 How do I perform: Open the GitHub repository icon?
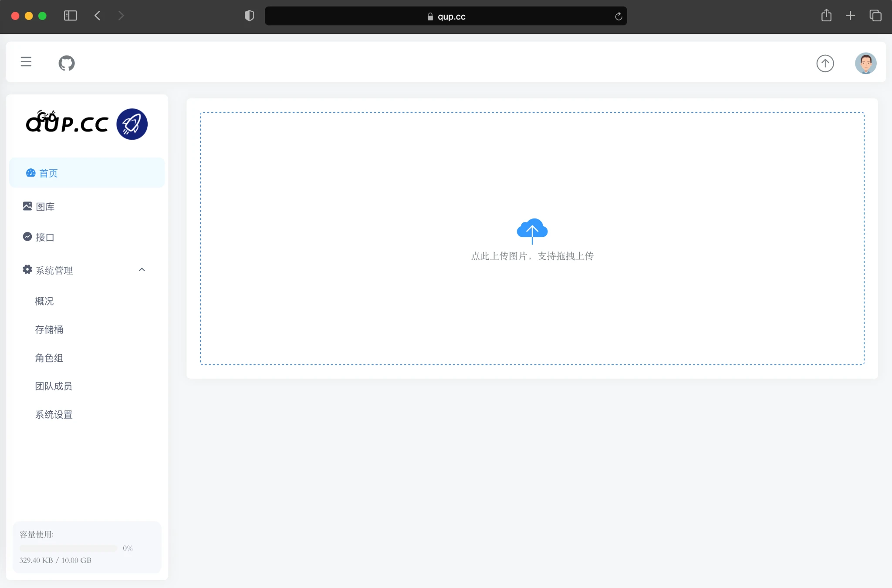coord(67,63)
